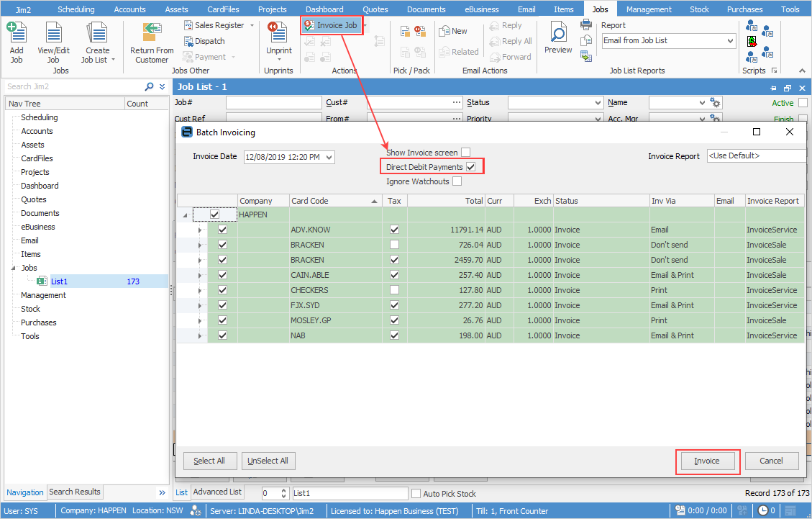Image resolution: width=812 pixels, height=519 pixels.
Task: Click the Preview report icon
Action: (558, 33)
